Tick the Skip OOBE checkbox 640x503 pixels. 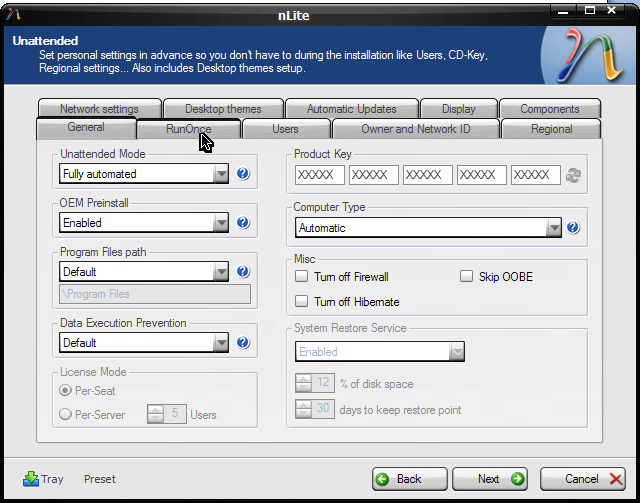(x=466, y=276)
